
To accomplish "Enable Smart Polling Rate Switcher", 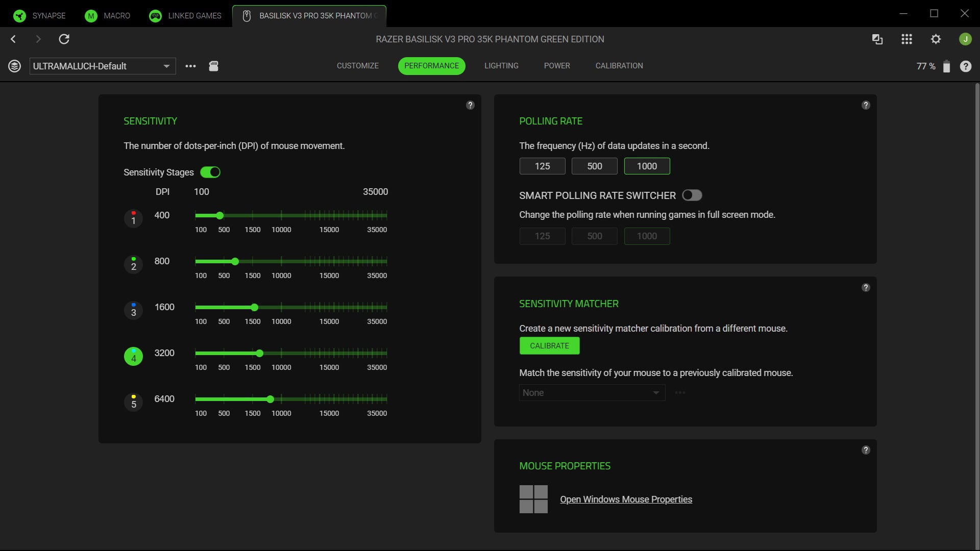I will [692, 195].
